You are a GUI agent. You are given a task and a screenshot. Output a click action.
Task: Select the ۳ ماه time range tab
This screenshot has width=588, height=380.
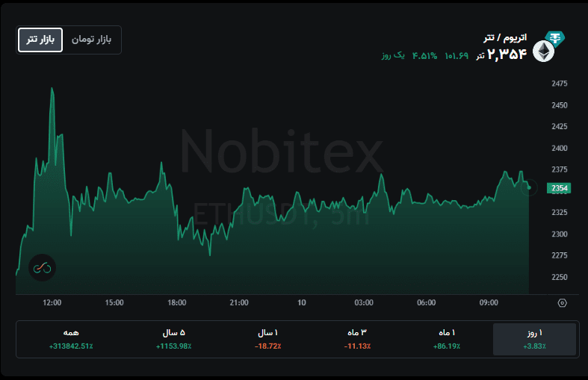click(x=357, y=339)
